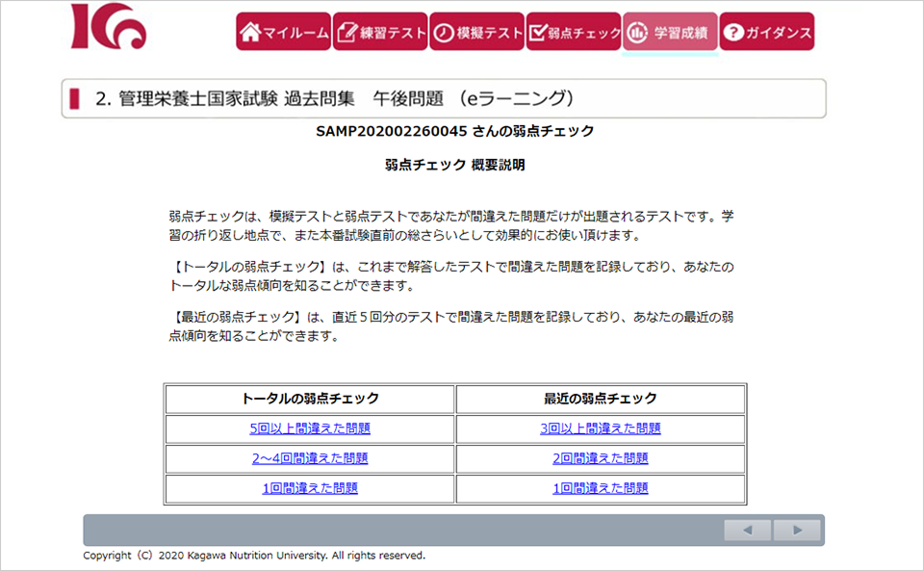The height and width of the screenshot is (571, 924).
Task: Open the 学習成績 tab
Action: pyautogui.click(x=670, y=32)
